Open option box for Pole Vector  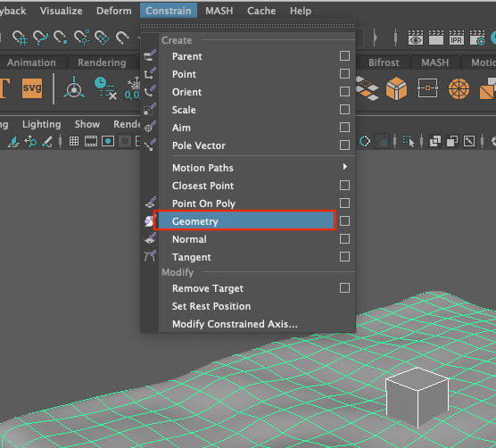[344, 145]
